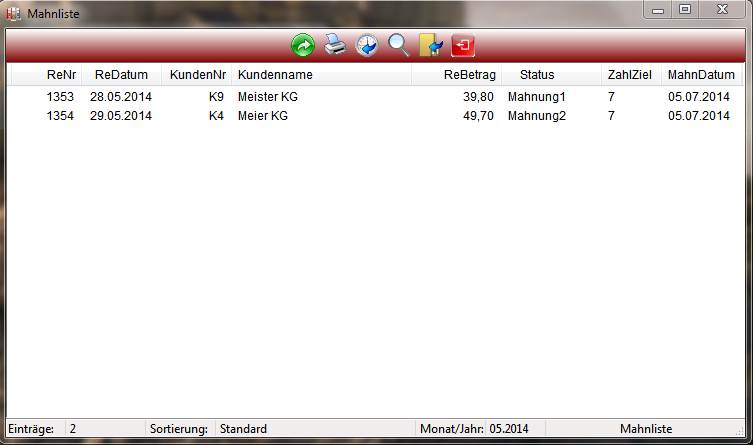Click the red exit door icon
This screenshot has width=753, height=445.
(463, 46)
